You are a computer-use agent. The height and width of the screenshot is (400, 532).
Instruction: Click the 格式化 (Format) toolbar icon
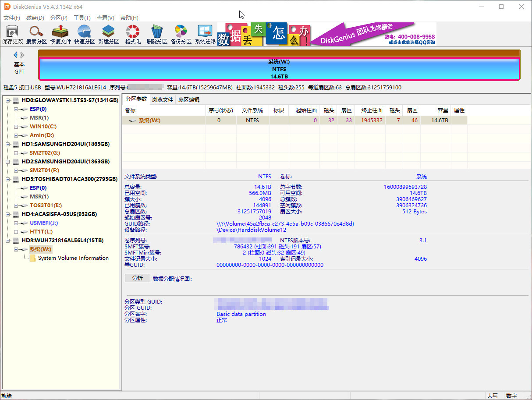pos(133,34)
